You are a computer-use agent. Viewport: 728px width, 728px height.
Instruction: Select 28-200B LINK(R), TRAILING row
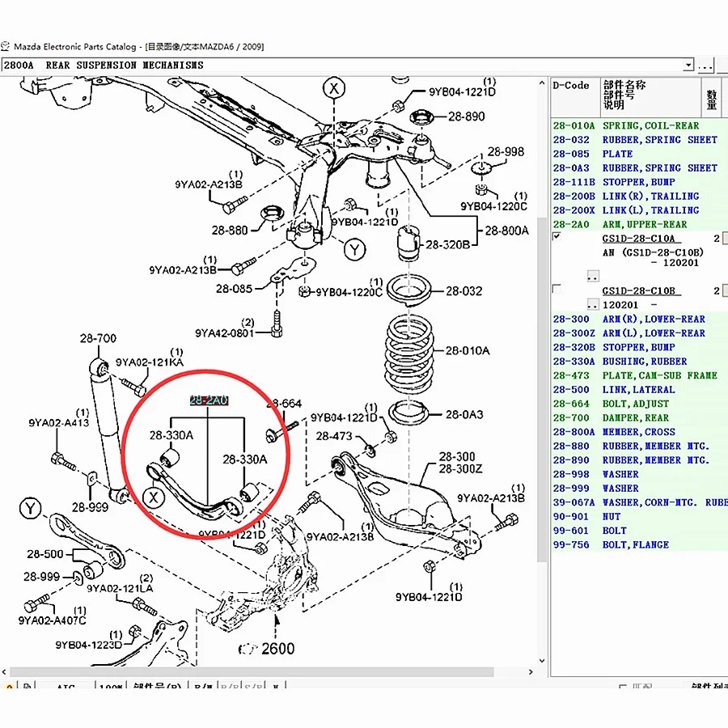[x=639, y=197]
